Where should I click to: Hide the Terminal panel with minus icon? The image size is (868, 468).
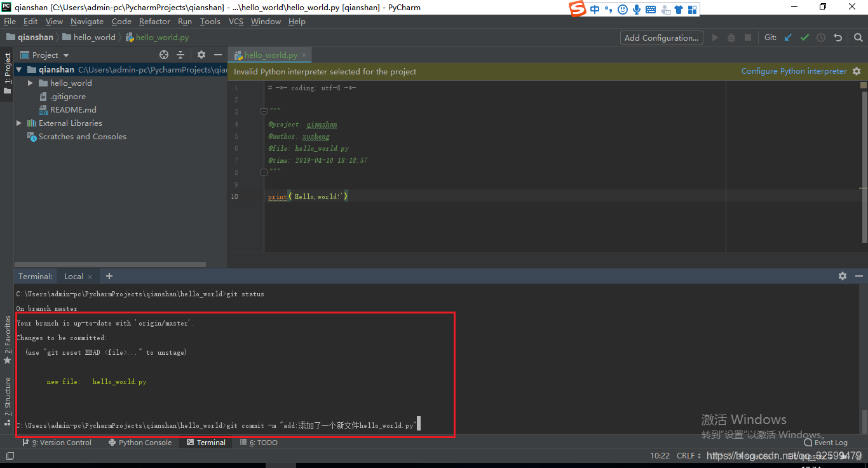pyautogui.click(x=859, y=276)
